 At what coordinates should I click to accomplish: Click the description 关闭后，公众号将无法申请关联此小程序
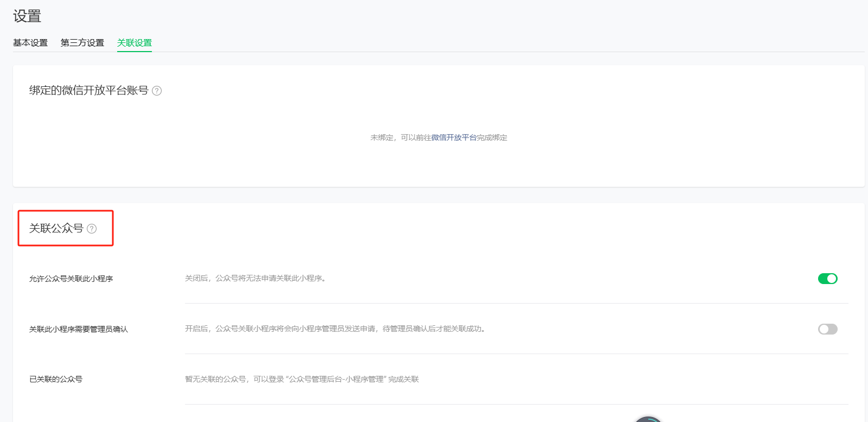[256, 278]
